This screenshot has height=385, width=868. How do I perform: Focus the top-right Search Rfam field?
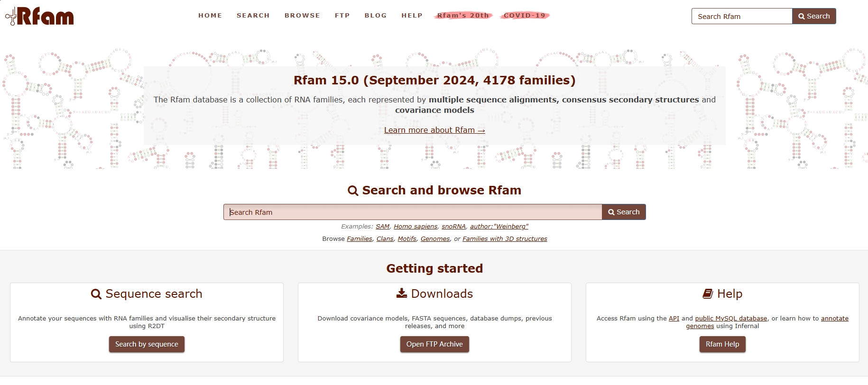[742, 16]
